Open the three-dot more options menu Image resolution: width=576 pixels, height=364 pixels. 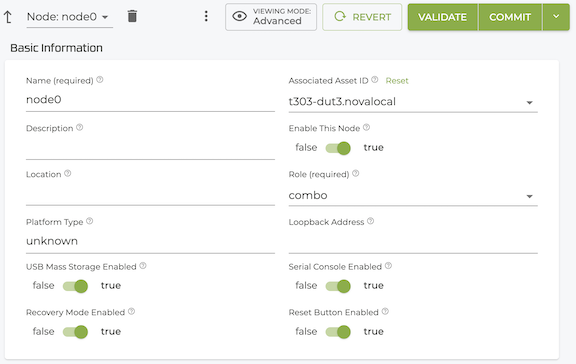206,16
